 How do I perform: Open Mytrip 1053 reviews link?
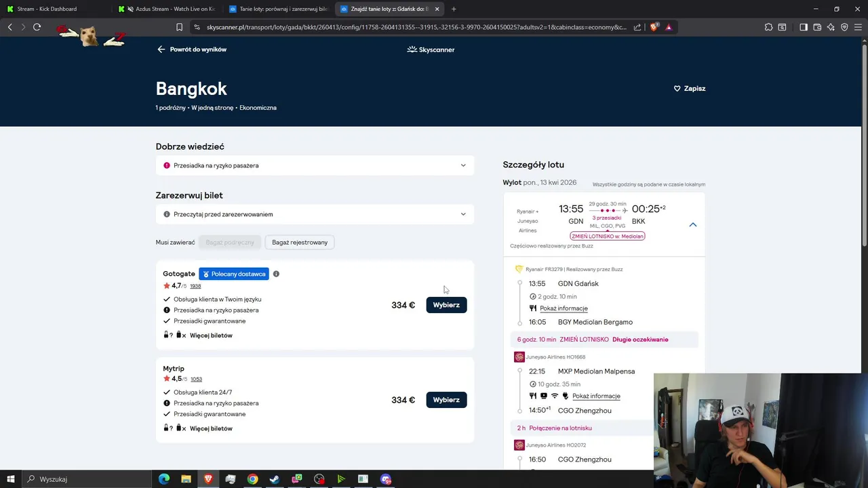tap(196, 379)
